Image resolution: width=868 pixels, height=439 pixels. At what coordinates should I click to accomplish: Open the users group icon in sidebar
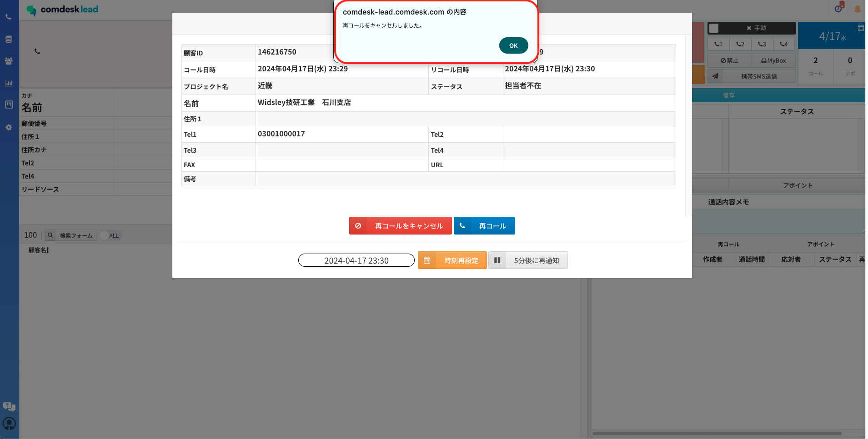point(9,61)
